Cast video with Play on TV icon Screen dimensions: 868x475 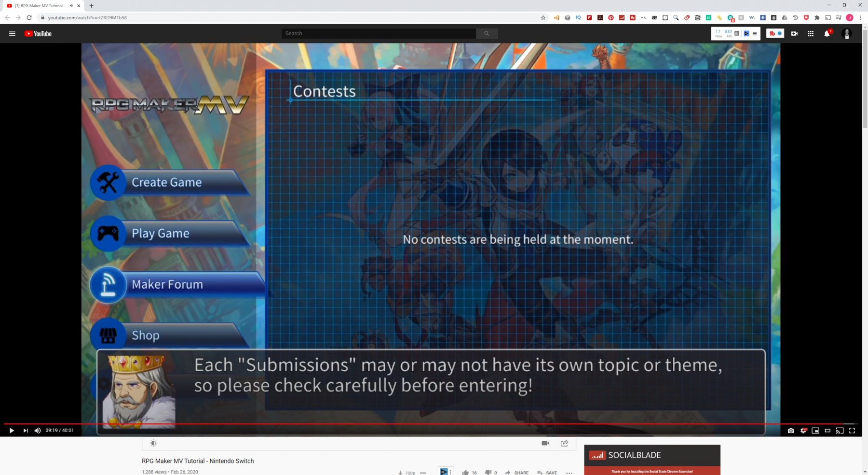click(x=840, y=431)
